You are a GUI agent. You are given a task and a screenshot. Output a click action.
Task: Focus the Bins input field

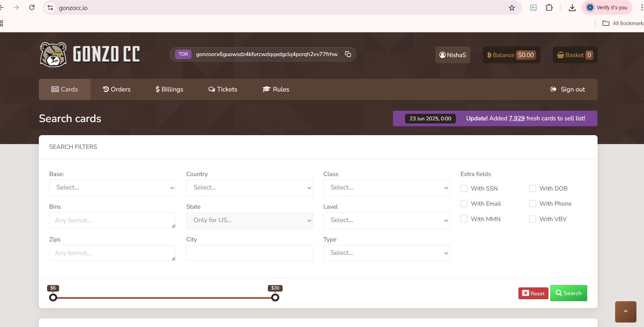[x=112, y=220]
